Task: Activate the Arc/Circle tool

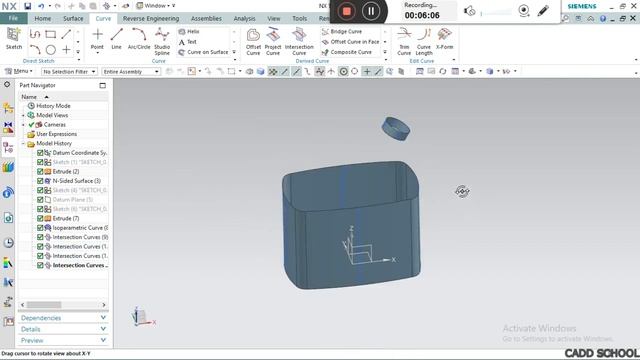Action: pos(139,39)
